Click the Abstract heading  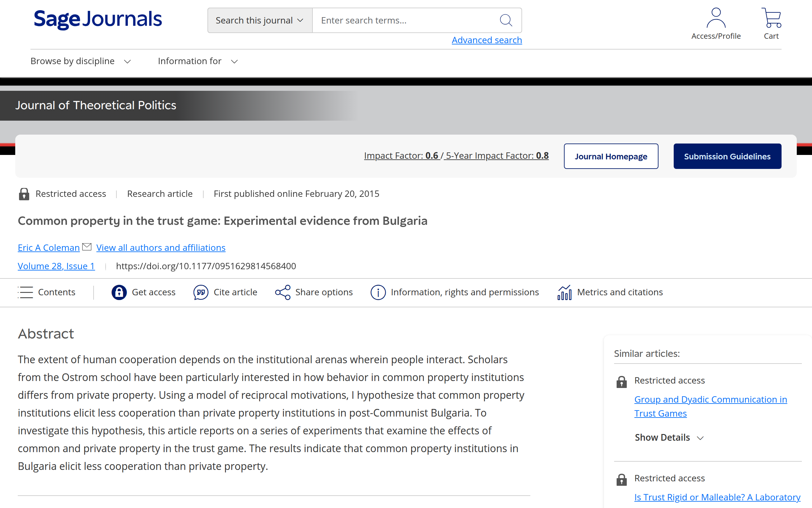click(x=46, y=334)
